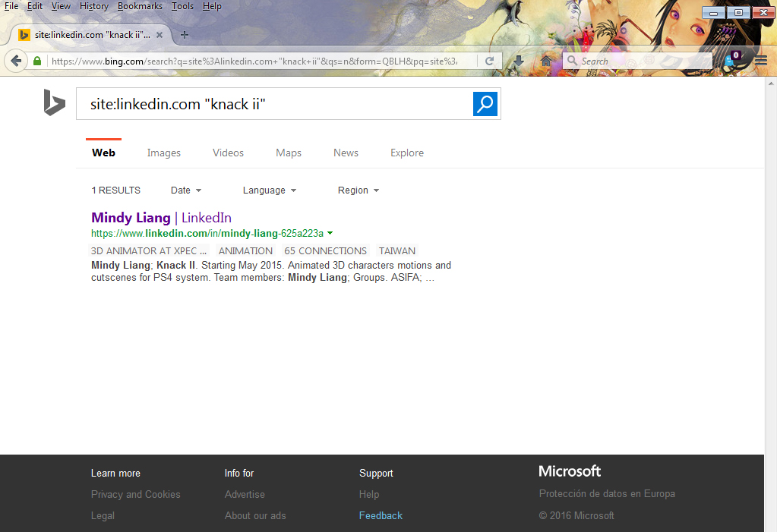Click the '3D ANIMATOR AT XPEC ...' tag
777x532 pixels.
149,250
